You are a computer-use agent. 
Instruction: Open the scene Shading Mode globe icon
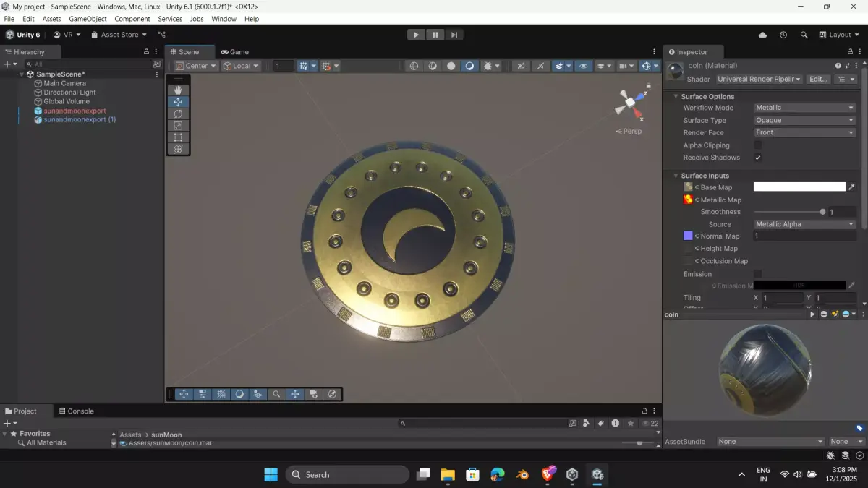click(x=414, y=66)
